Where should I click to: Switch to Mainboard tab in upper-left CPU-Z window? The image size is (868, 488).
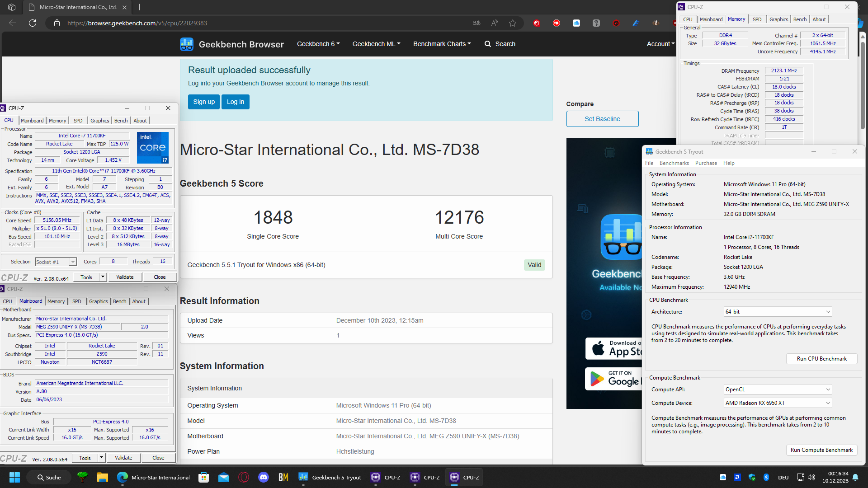[x=32, y=121]
